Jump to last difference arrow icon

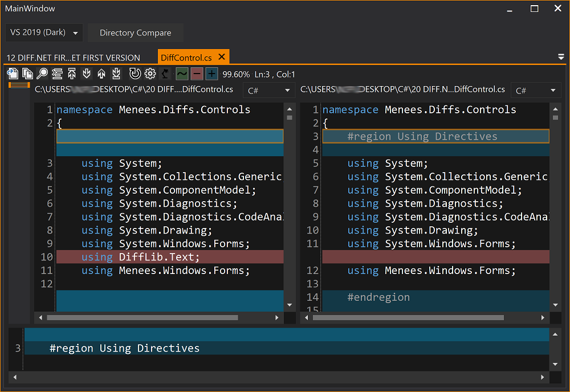click(x=116, y=73)
